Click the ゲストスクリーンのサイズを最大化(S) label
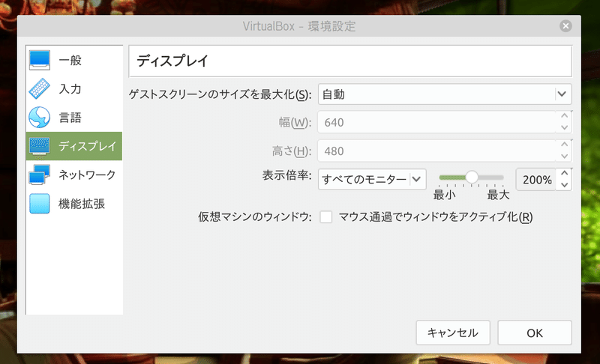The height and width of the screenshot is (364, 600). [x=220, y=94]
